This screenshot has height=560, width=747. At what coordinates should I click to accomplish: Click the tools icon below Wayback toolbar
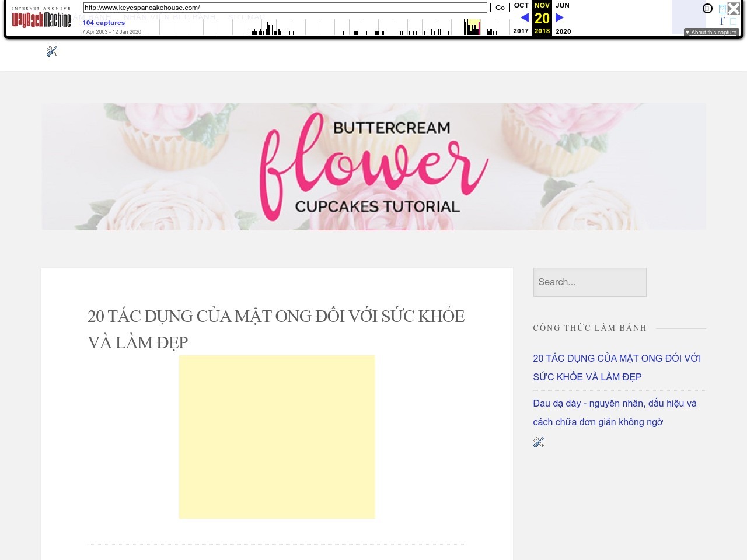click(52, 51)
